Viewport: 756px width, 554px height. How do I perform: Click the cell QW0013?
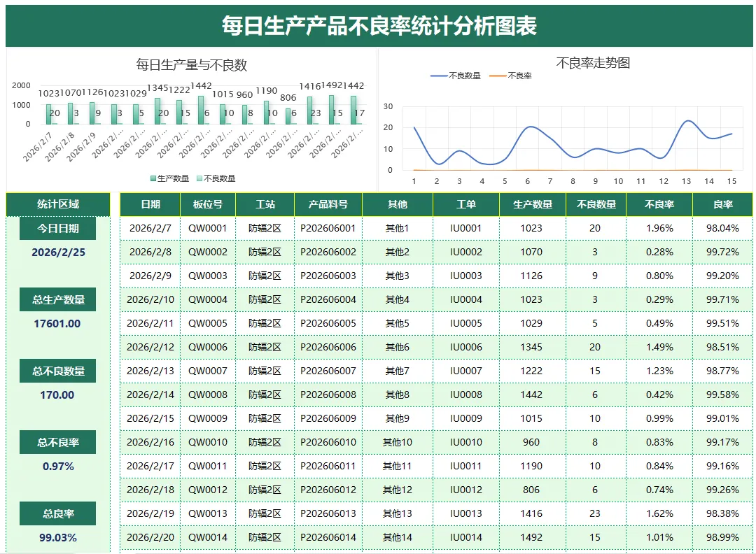click(208, 513)
